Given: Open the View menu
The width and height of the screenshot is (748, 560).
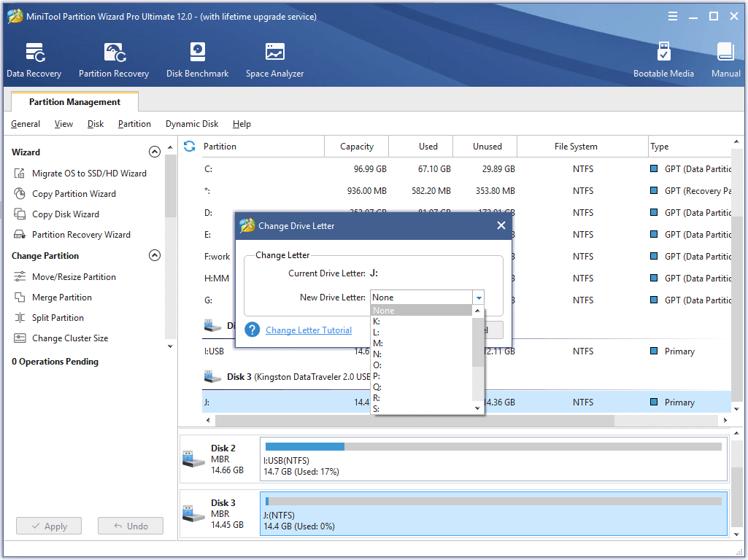Looking at the screenshot, I should (x=63, y=124).
